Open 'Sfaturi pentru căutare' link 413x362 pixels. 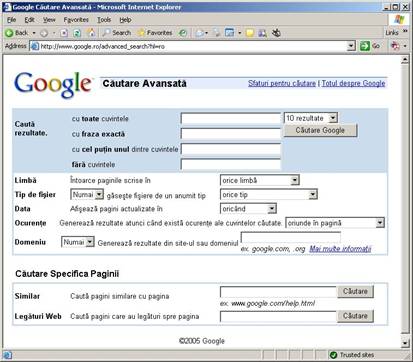[282, 83]
